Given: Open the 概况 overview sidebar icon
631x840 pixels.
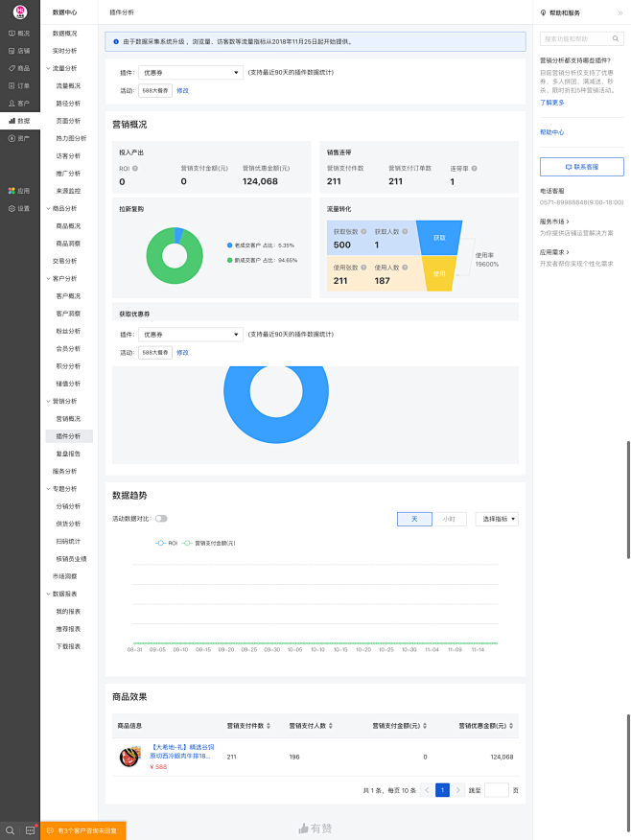Looking at the screenshot, I should click(12, 34).
